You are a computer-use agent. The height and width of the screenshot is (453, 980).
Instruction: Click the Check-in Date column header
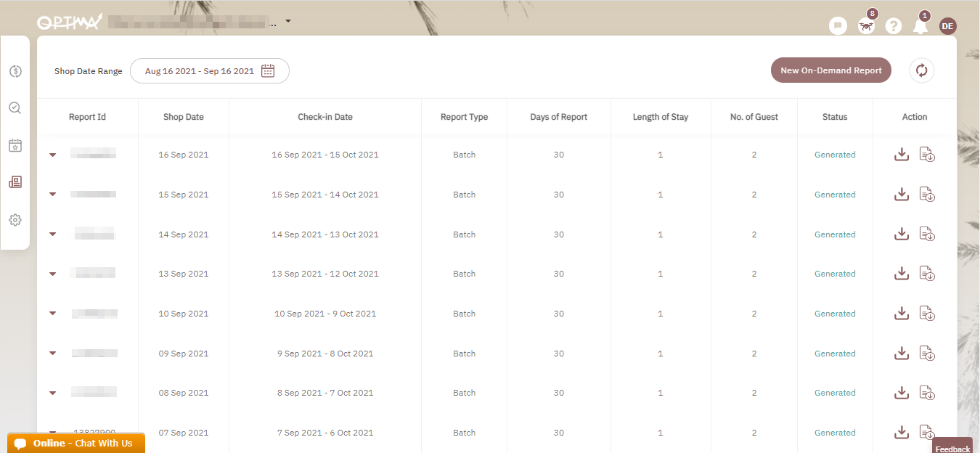tap(325, 117)
